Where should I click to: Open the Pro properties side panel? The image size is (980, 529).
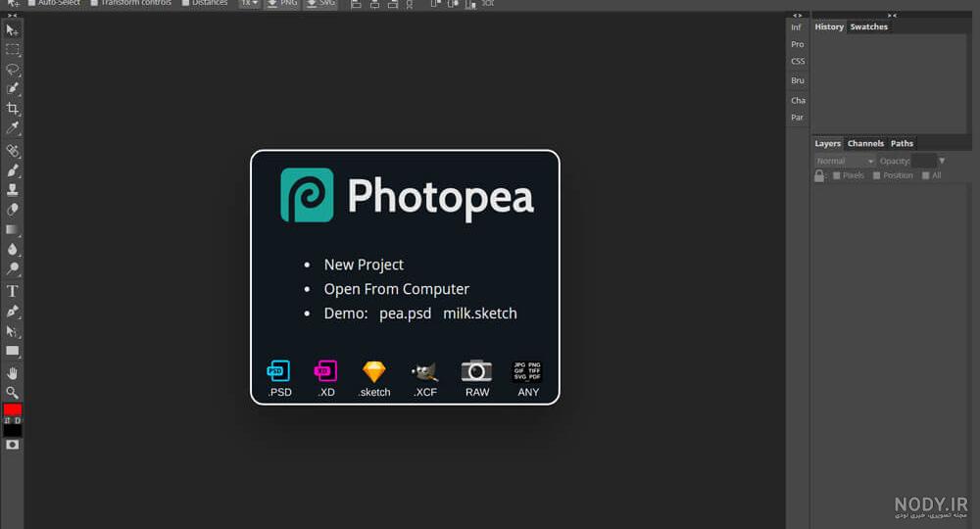pyautogui.click(x=798, y=44)
